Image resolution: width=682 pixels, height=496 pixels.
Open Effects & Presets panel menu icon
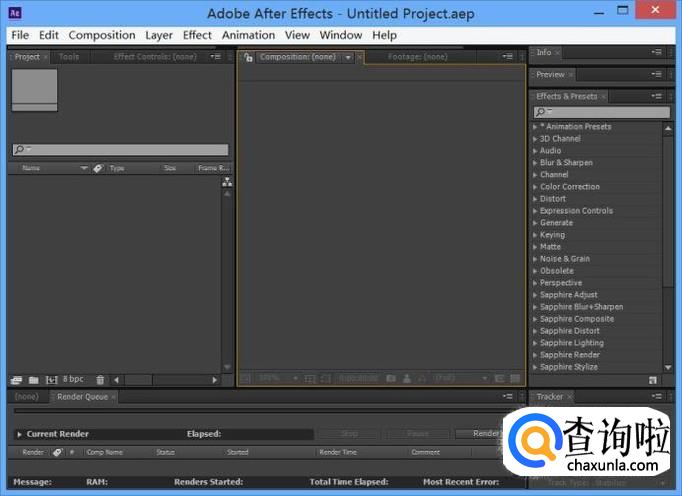[656, 96]
